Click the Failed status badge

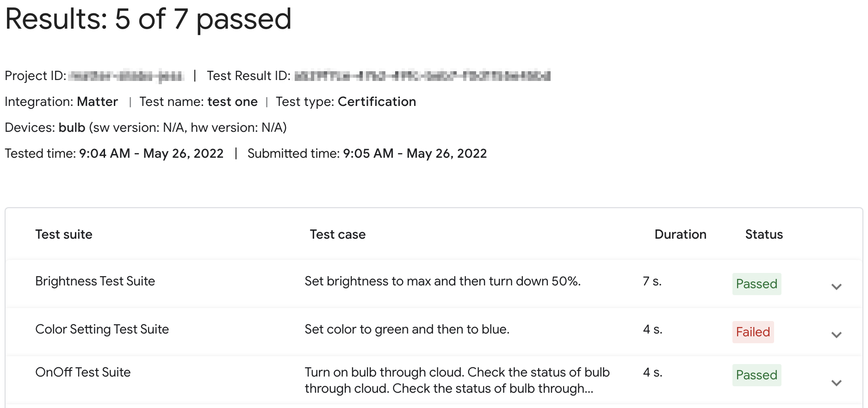753,332
